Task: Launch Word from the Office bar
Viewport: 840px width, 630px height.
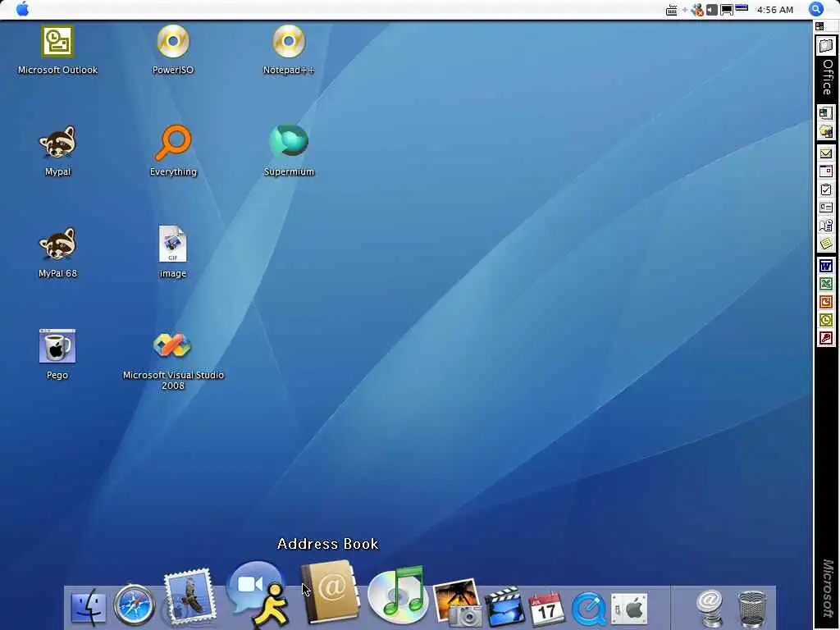Action: (x=825, y=266)
